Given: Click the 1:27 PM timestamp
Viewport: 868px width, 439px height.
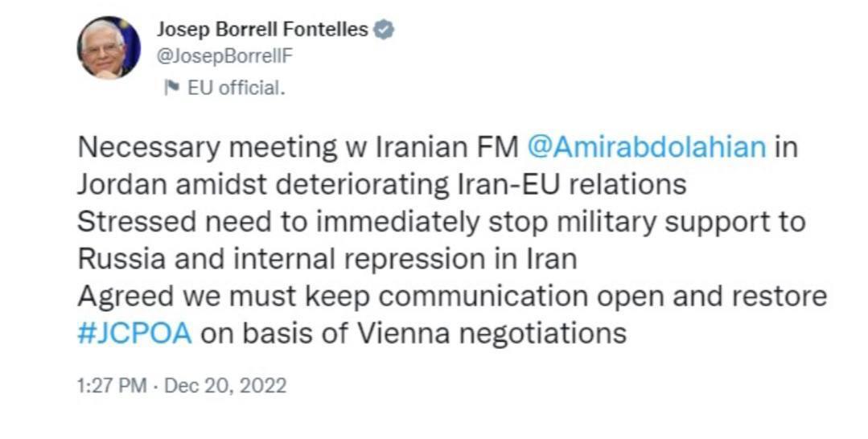Looking at the screenshot, I should (112, 386).
